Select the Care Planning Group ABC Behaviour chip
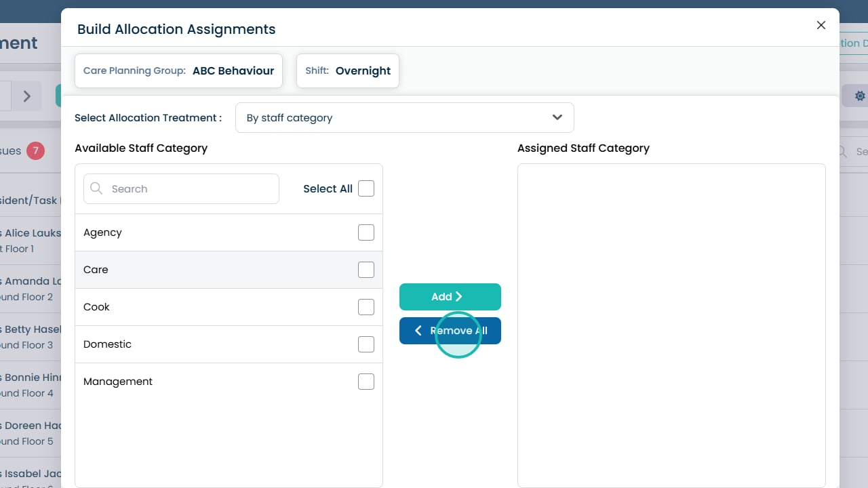The image size is (868, 488). (x=178, y=70)
